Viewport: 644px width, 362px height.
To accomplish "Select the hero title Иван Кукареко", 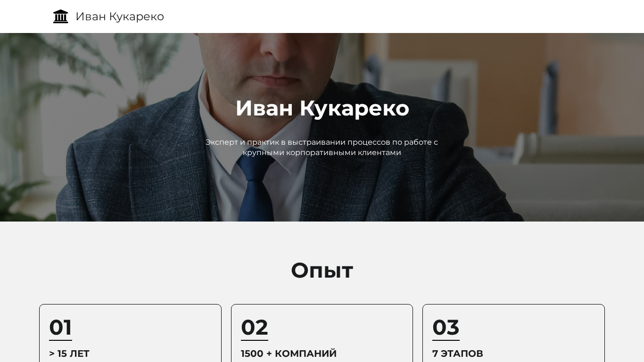I will click(322, 108).
